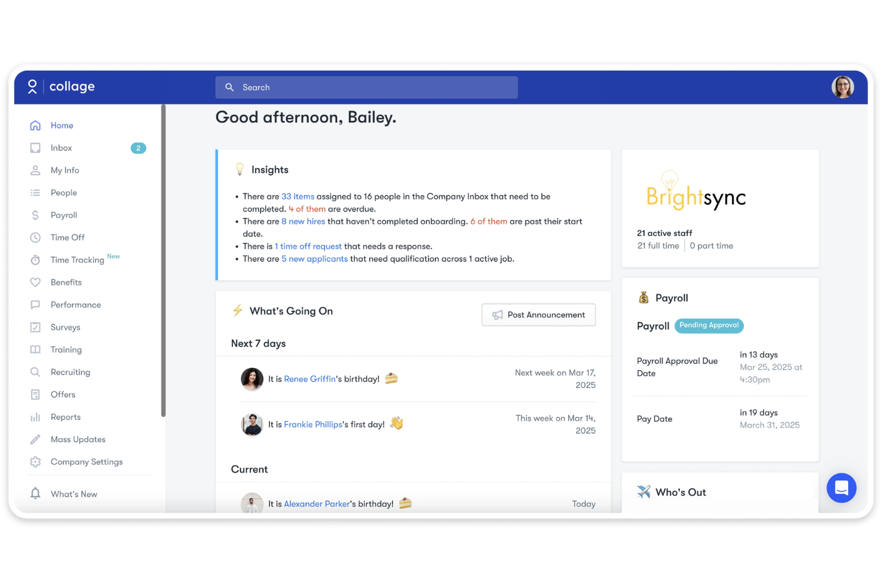Click inside the Search field
Screen dimensions: 882x588
(x=367, y=87)
